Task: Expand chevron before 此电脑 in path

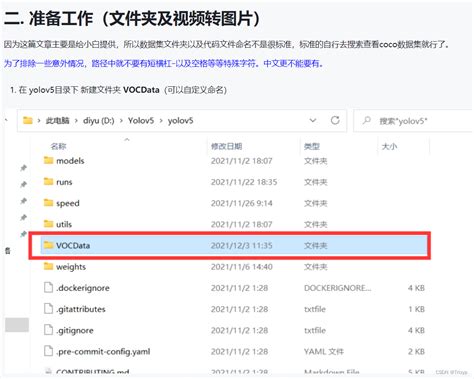Action: click(39, 121)
